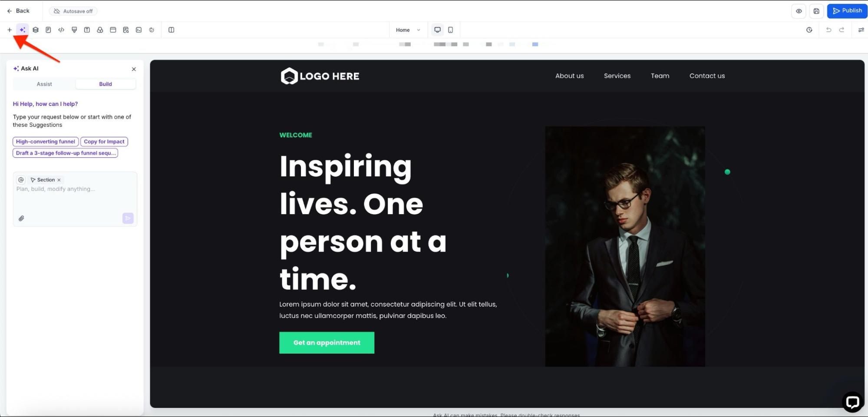Open the page document icon in toolbar

[x=48, y=30]
